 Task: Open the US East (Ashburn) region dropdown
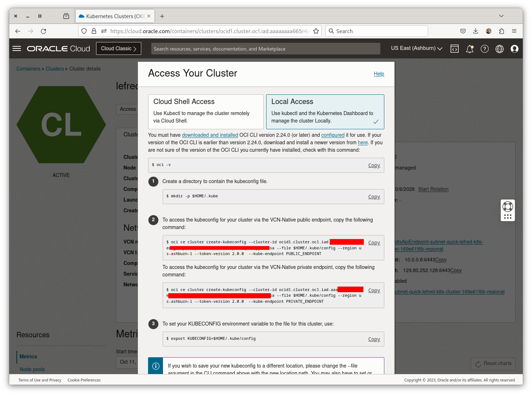tap(416, 48)
